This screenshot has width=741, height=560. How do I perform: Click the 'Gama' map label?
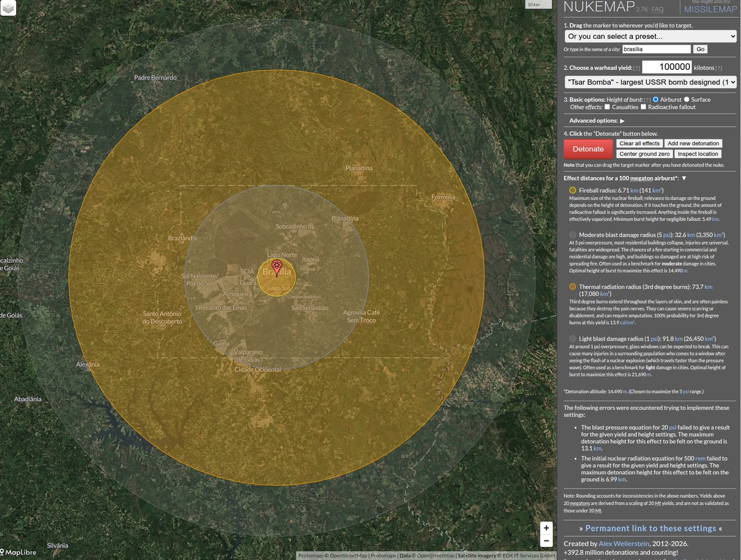click(x=221, y=343)
